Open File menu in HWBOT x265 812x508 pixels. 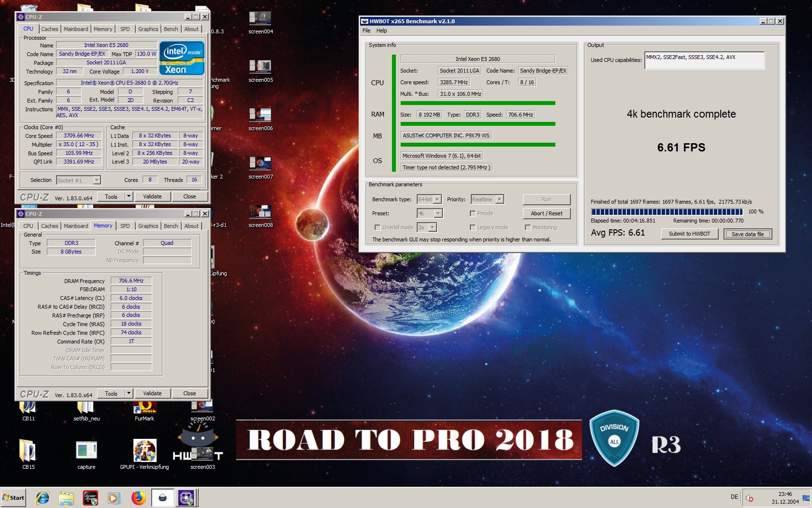(366, 30)
